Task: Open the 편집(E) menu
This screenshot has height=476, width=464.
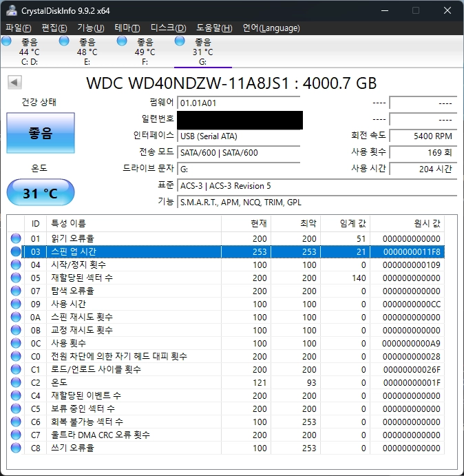Action: [x=54, y=28]
